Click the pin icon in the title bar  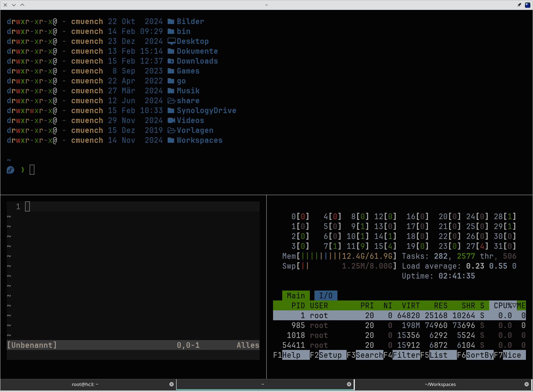point(519,5)
